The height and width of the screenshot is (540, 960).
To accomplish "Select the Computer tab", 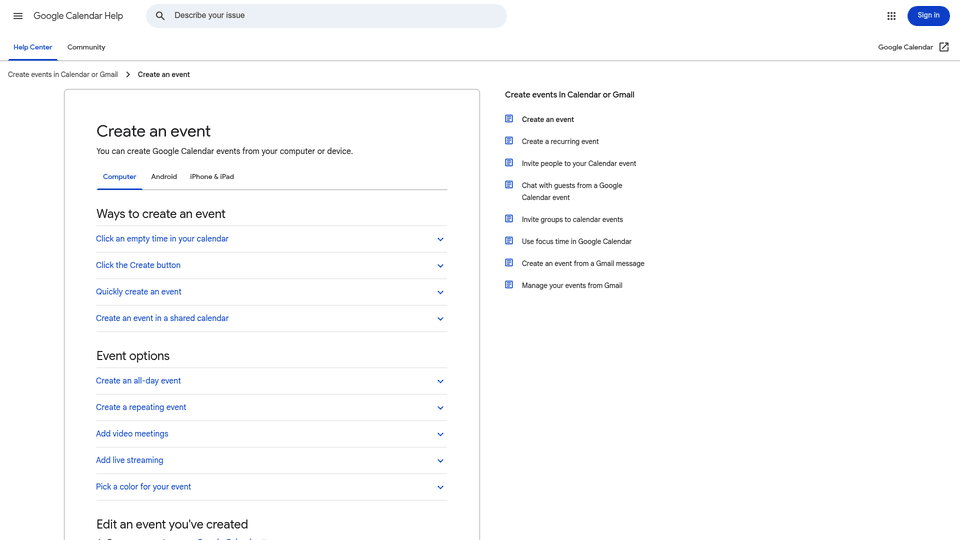I will click(x=119, y=176).
